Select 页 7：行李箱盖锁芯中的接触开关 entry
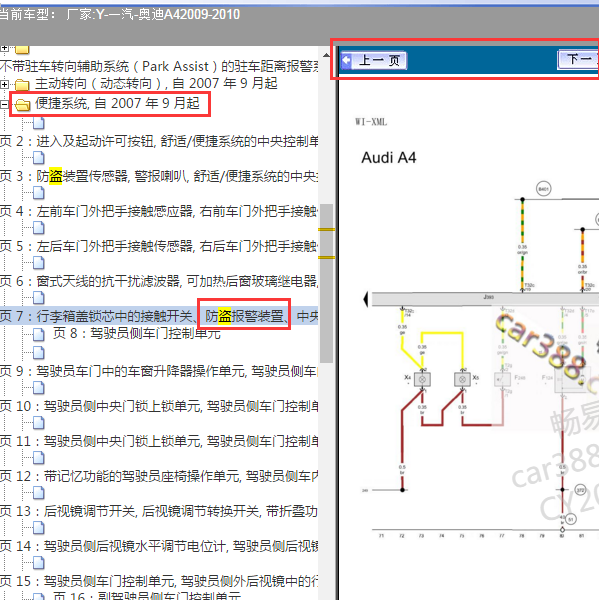 click(x=159, y=316)
